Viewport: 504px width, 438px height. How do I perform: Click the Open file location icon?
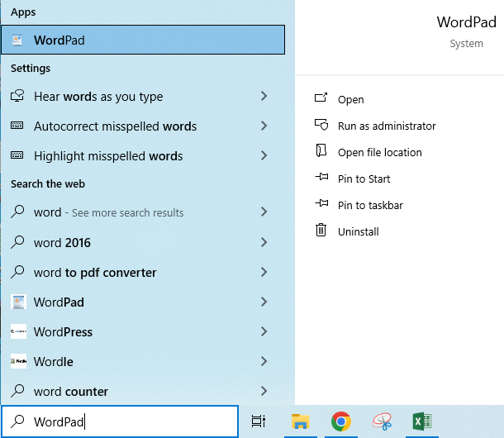(x=321, y=150)
